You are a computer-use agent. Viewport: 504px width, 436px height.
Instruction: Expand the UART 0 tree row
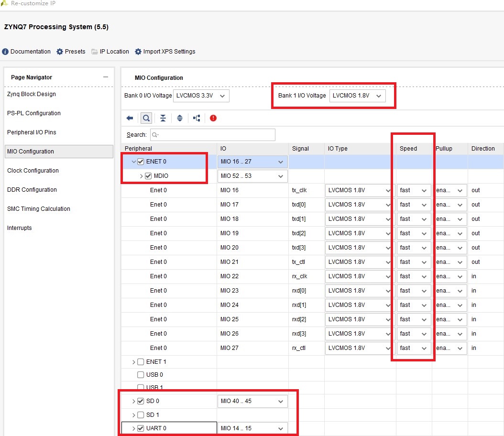pyautogui.click(x=134, y=429)
